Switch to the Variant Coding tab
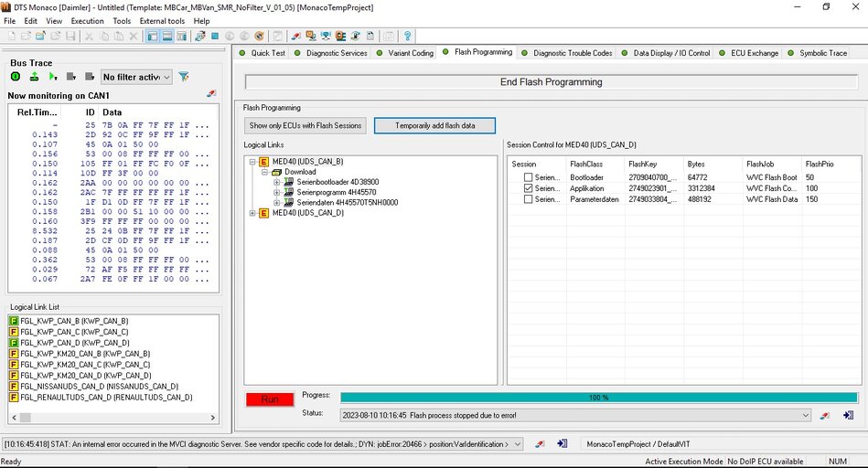Viewport: 868px width, 468px height. 405,53
